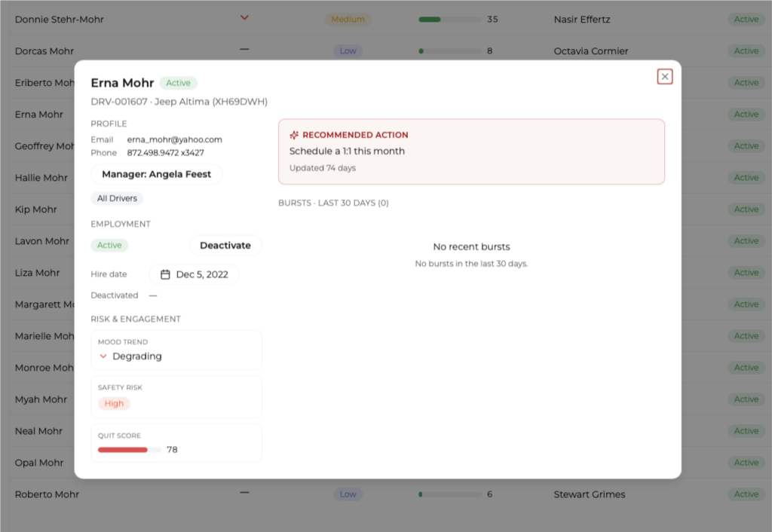Select Liza Mohr in background driver list

pyautogui.click(x=37, y=273)
